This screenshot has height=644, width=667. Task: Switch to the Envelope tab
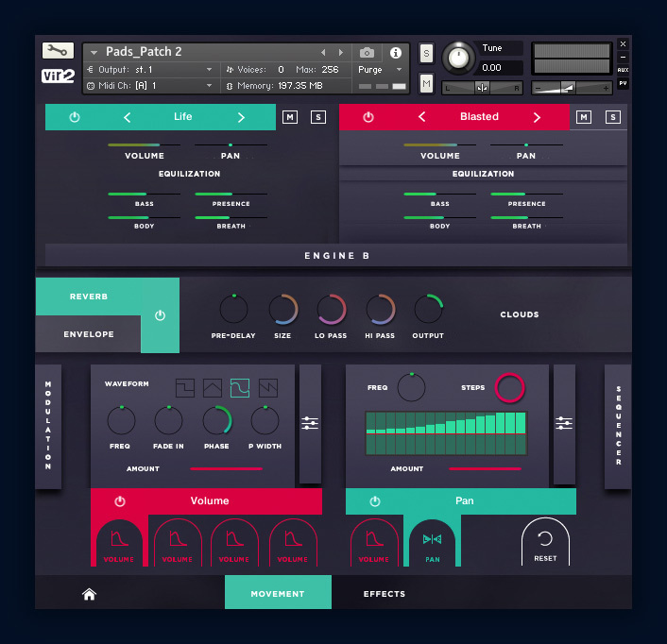[89, 334]
